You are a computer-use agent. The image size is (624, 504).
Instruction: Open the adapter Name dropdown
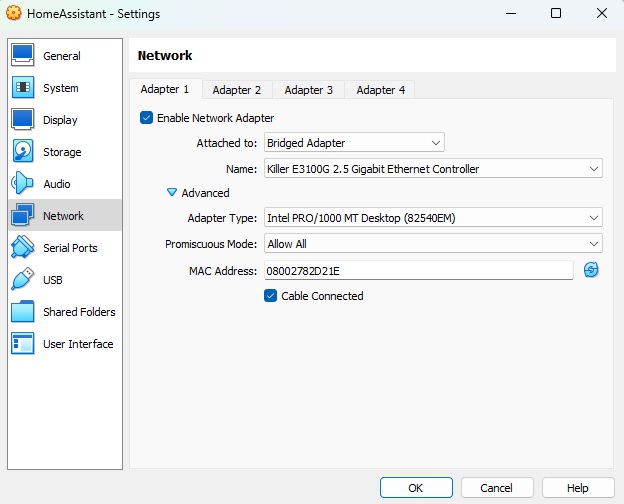click(433, 168)
